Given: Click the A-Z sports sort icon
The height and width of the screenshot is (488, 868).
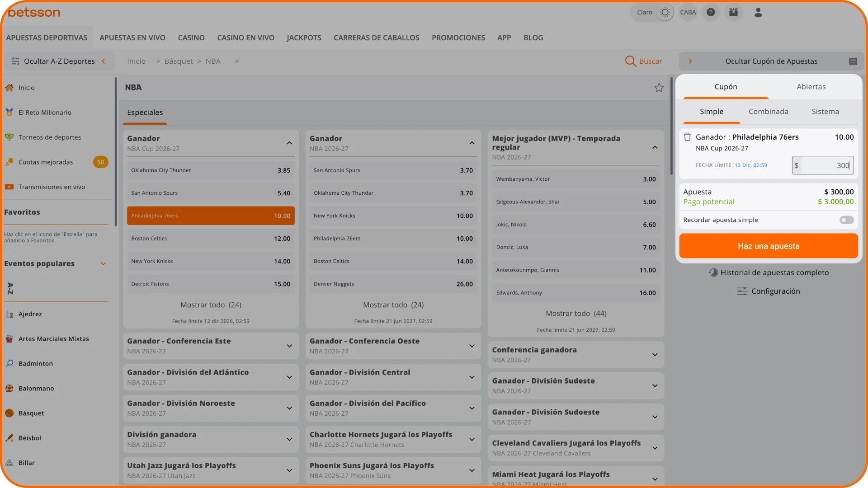Looking at the screenshot, I should pos(10,288).
